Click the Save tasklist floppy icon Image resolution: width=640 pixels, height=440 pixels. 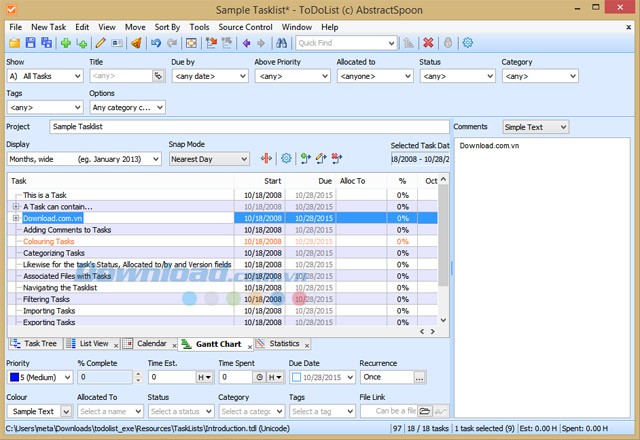(x=31, y=43)
